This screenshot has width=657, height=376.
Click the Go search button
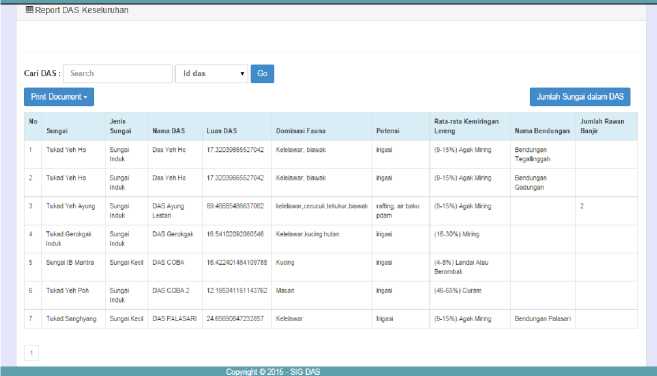262,73
